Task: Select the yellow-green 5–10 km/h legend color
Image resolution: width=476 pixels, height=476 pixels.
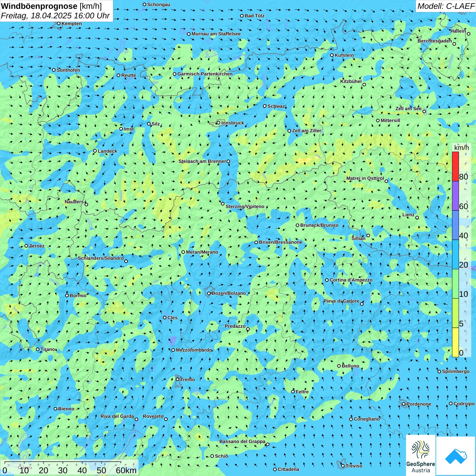Action: coord(455,313)
